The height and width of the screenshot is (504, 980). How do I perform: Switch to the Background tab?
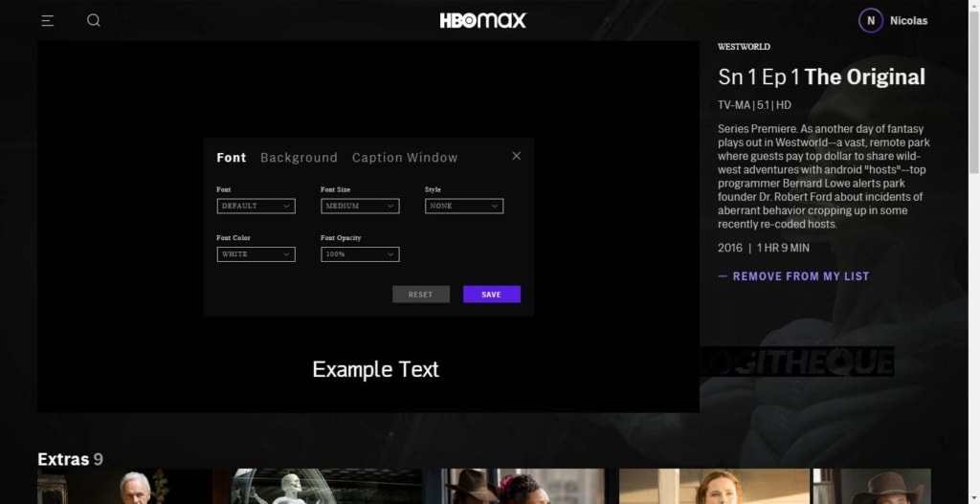coord(299,158)
